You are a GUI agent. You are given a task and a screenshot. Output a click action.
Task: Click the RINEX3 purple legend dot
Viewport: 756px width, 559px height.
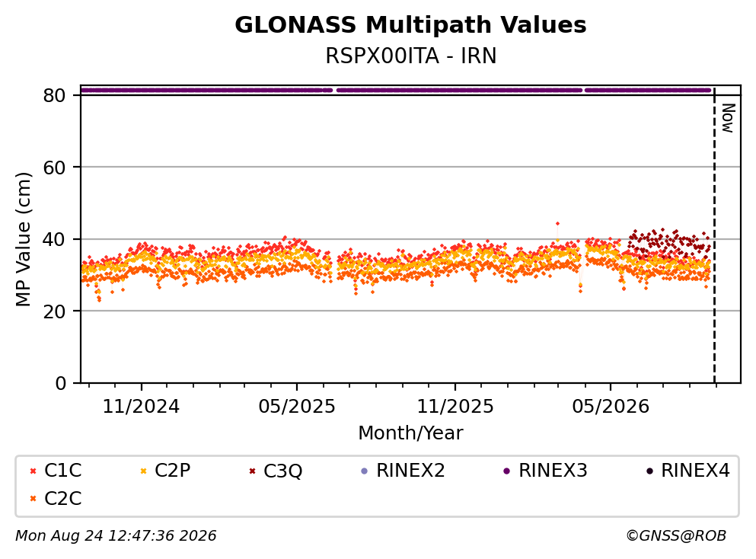click(x=507, y=471)
